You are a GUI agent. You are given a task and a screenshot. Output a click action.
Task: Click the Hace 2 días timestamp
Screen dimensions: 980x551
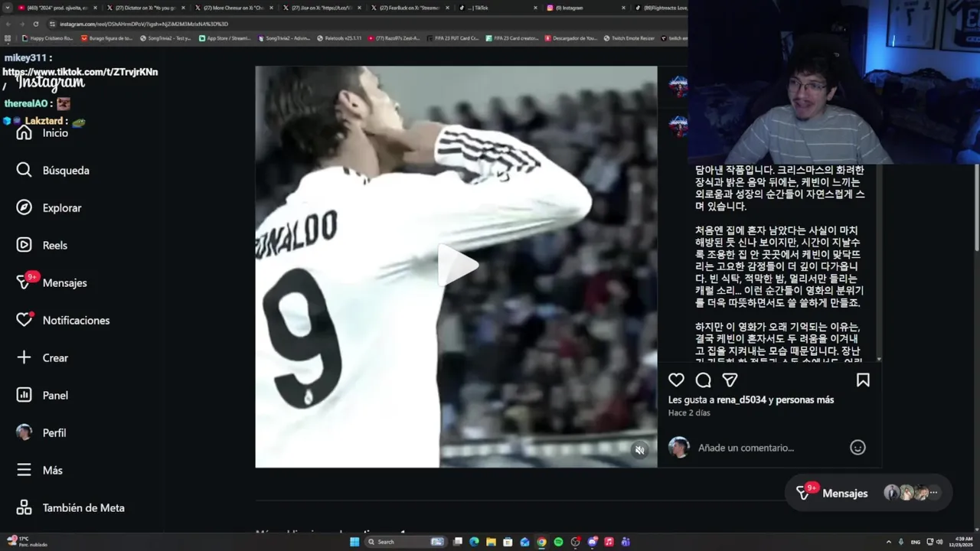[x=689, y=413]
